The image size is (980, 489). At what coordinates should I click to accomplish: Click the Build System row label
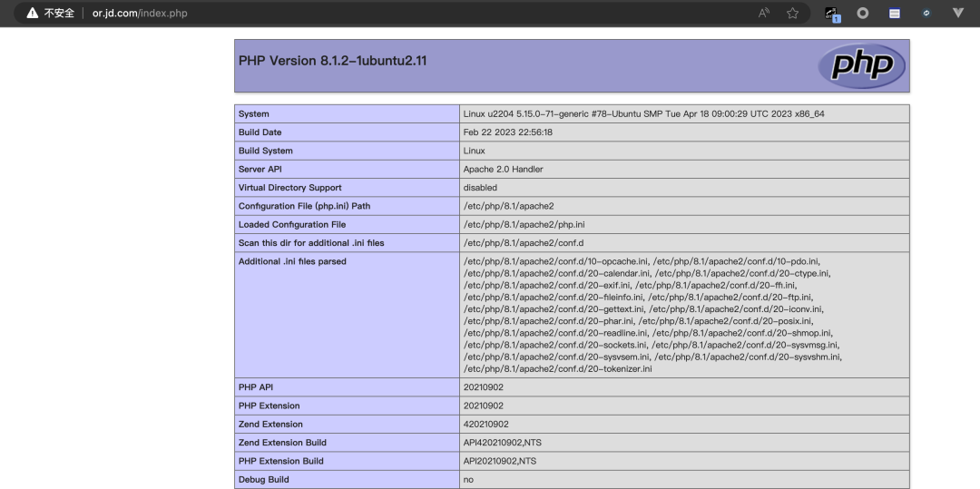tap(266, 152)
